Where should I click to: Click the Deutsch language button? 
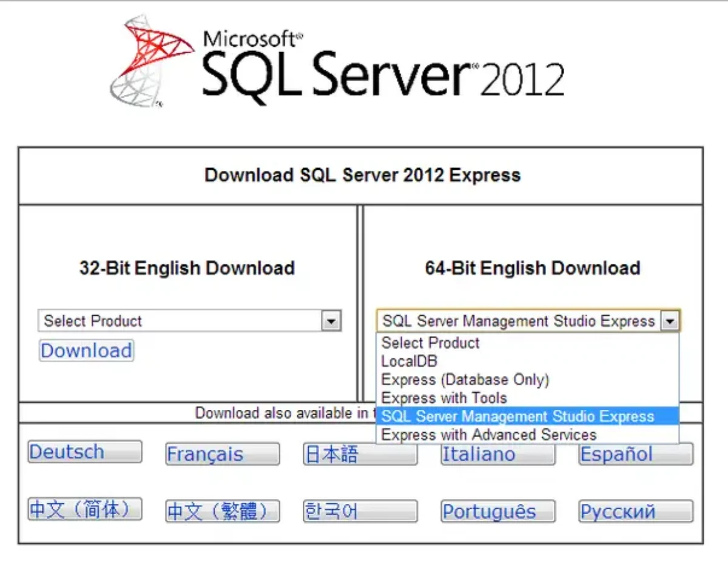85,452
